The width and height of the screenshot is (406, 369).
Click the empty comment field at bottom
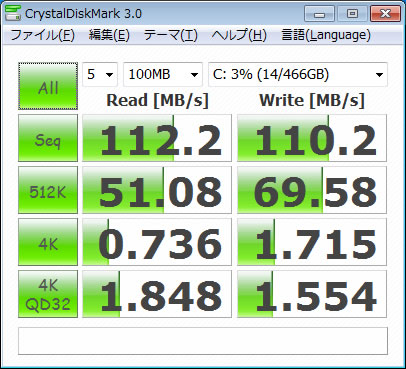tap(203, 341)
